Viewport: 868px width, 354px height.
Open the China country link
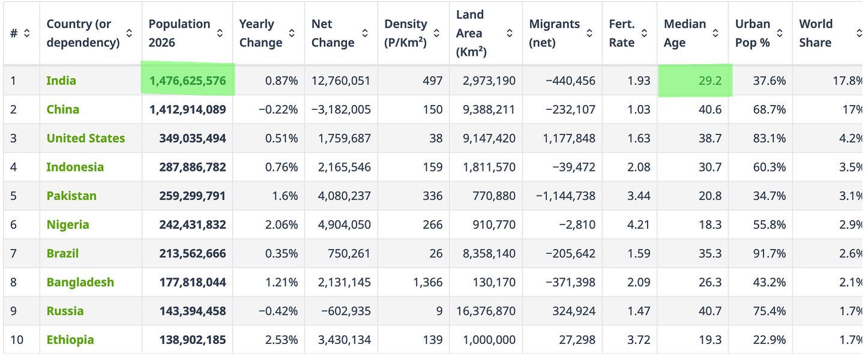[63, 109]
